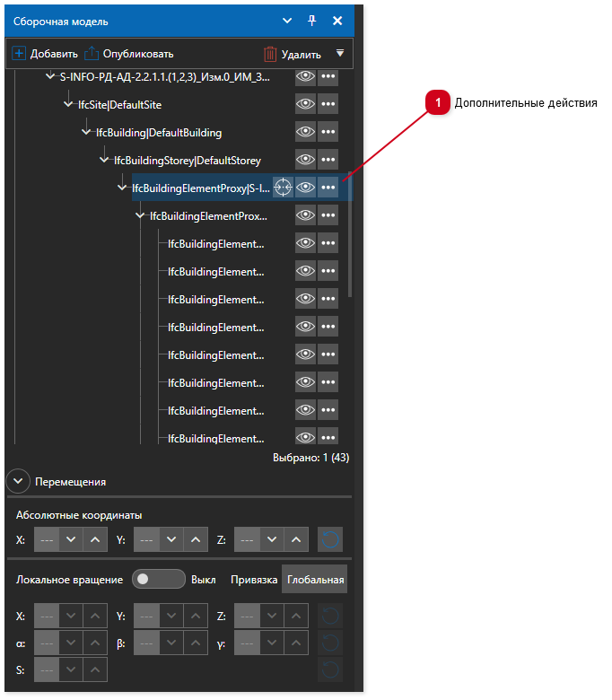The height and width of the screenshot is (700, 612).
Task: Toggle visibility of the S-INFO-РД-АД root model
Action: 305,76
